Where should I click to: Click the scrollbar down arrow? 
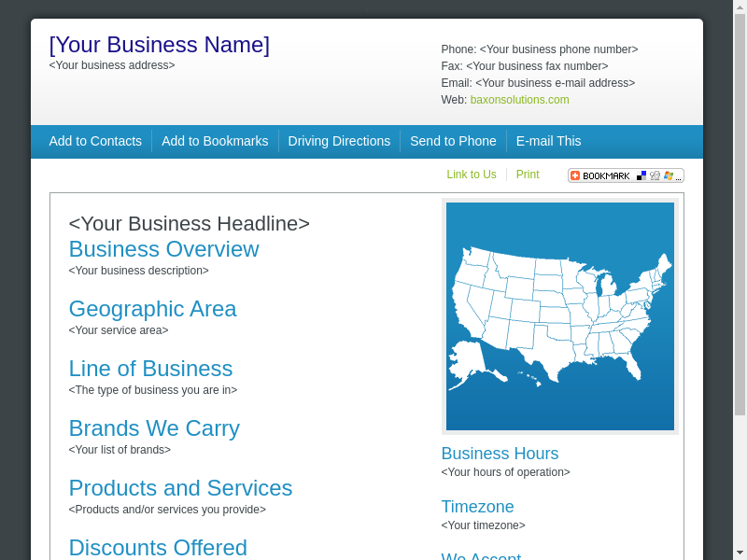740,553
